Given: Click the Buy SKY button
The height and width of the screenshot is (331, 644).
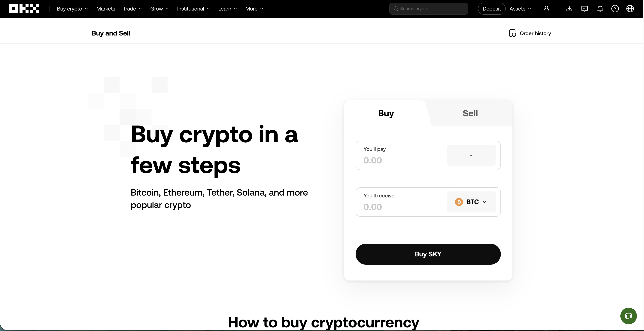Looking at the screenshot, I should 428,254.
